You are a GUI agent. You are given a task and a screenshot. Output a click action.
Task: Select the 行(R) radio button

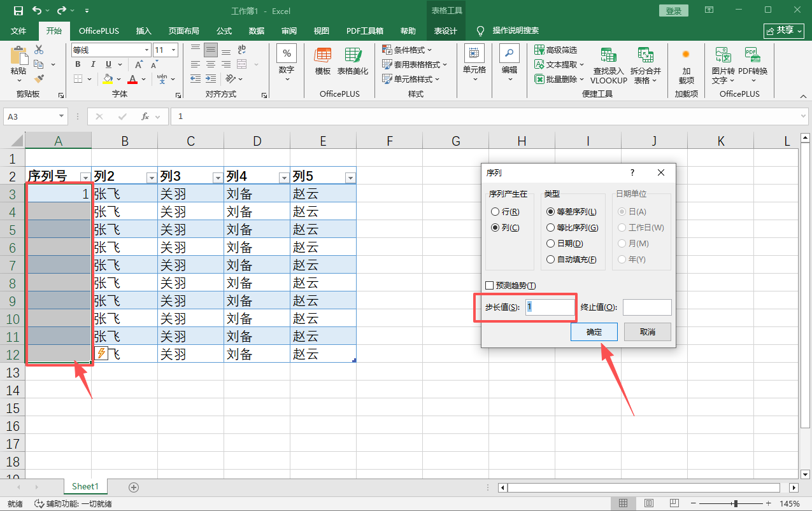pyautogui.click(x=495, y=212)
